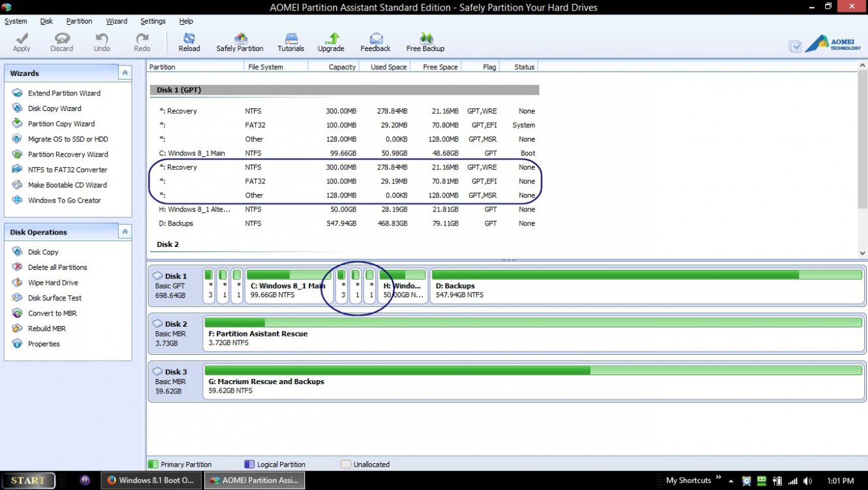The image size is (868, 490).
Task: Click the partition list down scroll arrow
Action: tap(862, 253)
